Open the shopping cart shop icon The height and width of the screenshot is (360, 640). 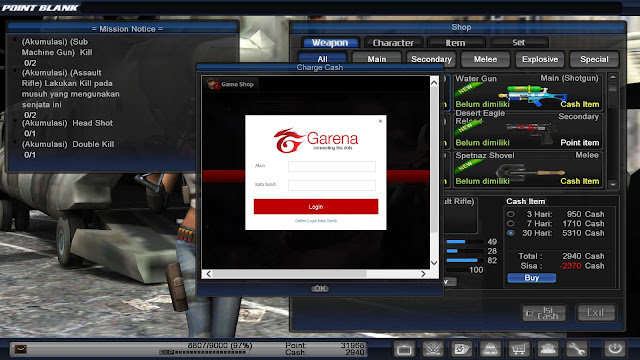[x=519, y=349]
